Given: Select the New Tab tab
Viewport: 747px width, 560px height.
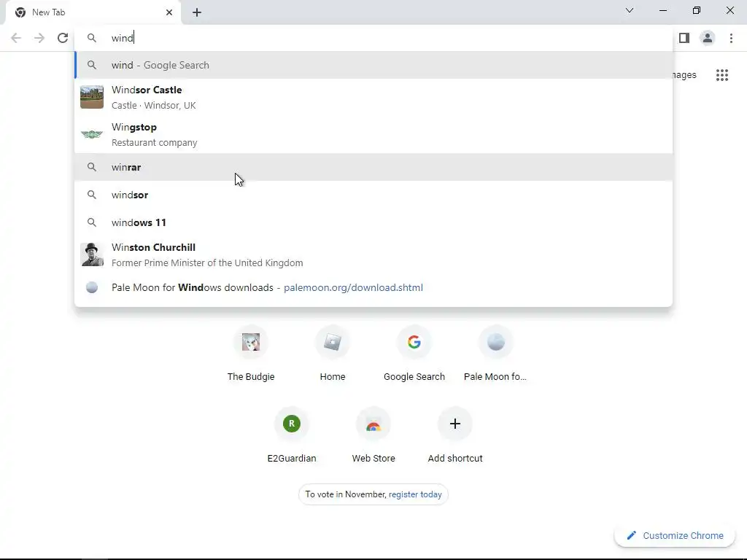Looking at the screenshot, I should click(x=93, y=12).
